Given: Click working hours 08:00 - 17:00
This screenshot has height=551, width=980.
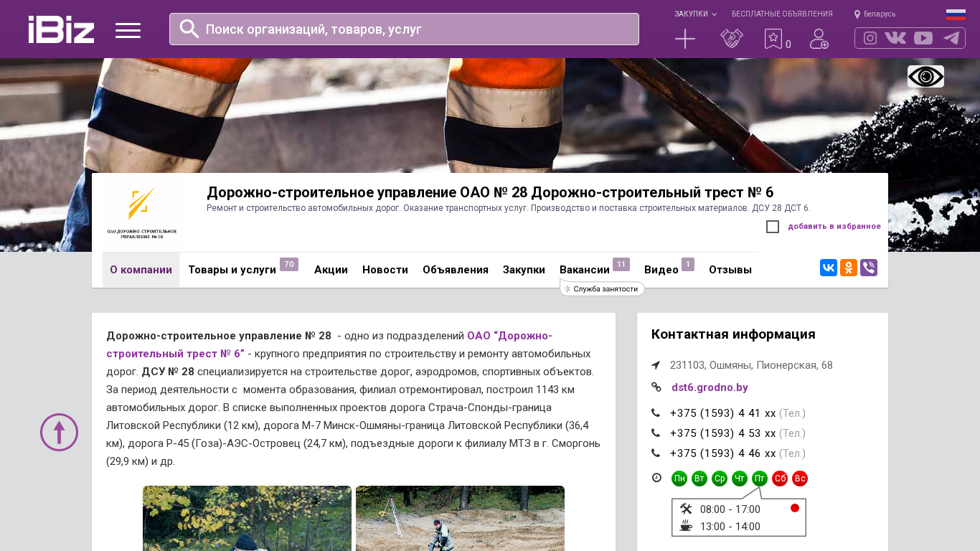Looking at the screenshot, I should (x=730, y=509).
